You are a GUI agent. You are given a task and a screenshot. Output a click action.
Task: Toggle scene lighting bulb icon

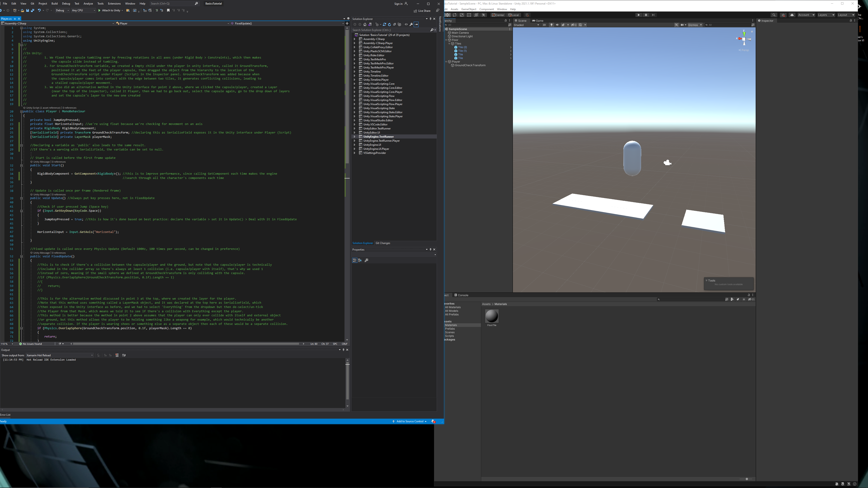click(552, 25)
